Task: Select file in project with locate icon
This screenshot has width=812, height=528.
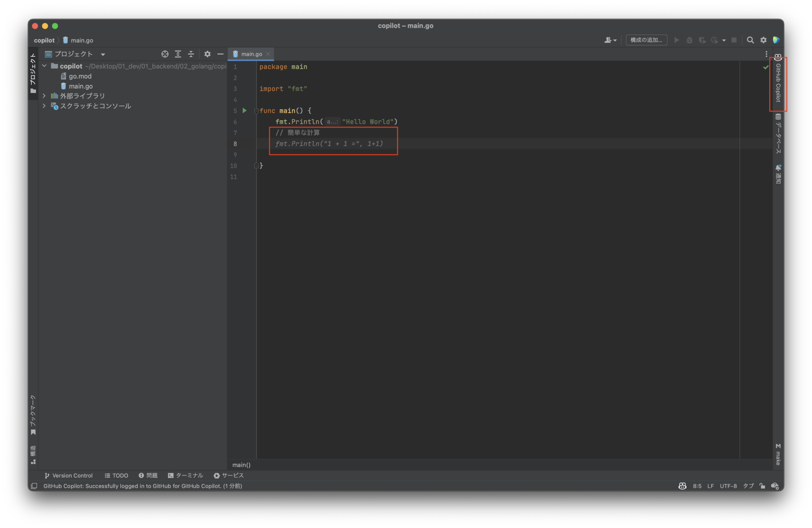Action: click(165, 54)
